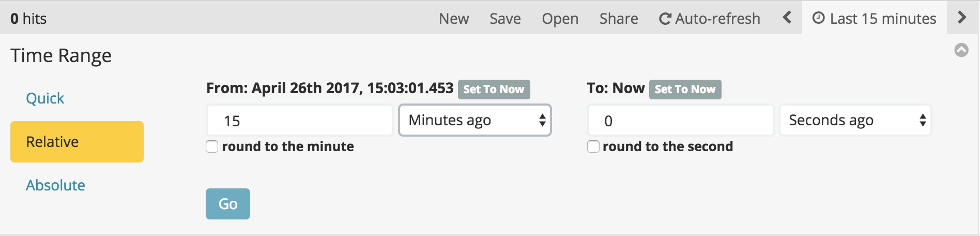The height and width of the screenshot is (236, 980).
Task: Select the Quick time range tab
Action: pyautogui.click(x=45, y=98)
